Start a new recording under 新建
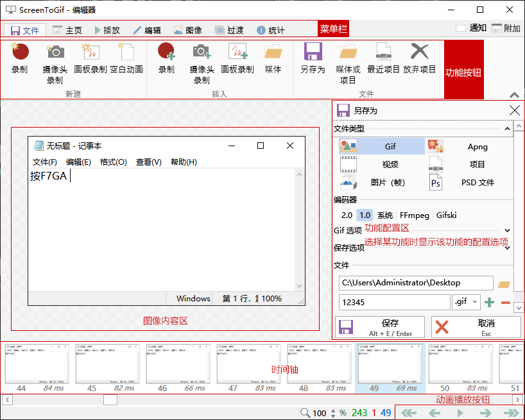 pyautogui.click(x=20, y=58)
